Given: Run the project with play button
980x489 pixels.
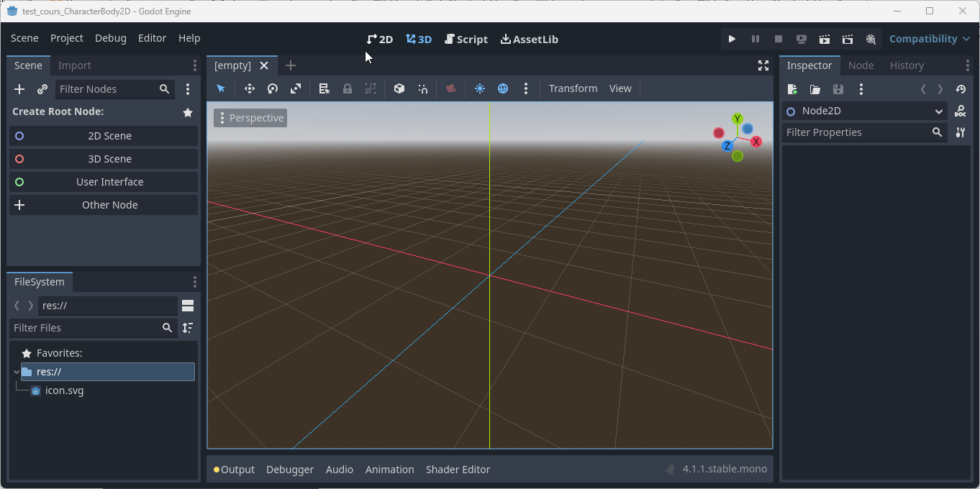Looking at the screenshot, I should point(732,39).
